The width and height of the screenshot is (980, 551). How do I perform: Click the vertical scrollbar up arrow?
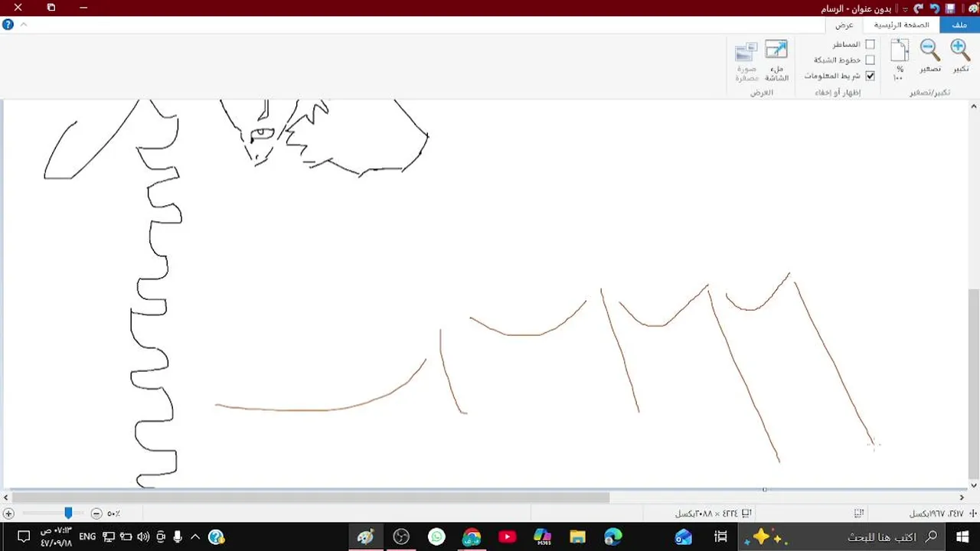(x=974, y=105)
